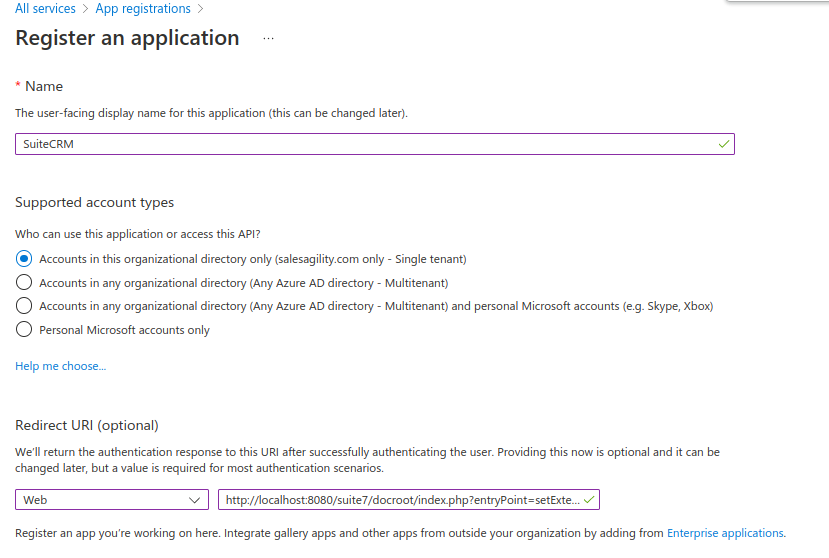The width and height of the screenshot is (829, 558).
Task: Open the Enterprise applications link
Action: (x=725, y=533)
